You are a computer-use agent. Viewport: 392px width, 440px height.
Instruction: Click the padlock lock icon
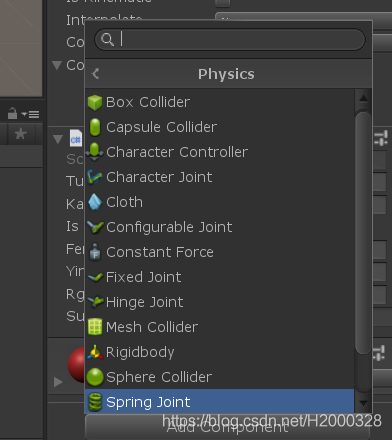pos(13,113)
